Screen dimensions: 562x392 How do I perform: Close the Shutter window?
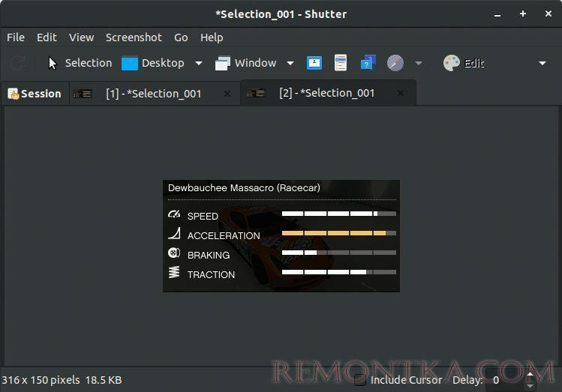point(548,13)
